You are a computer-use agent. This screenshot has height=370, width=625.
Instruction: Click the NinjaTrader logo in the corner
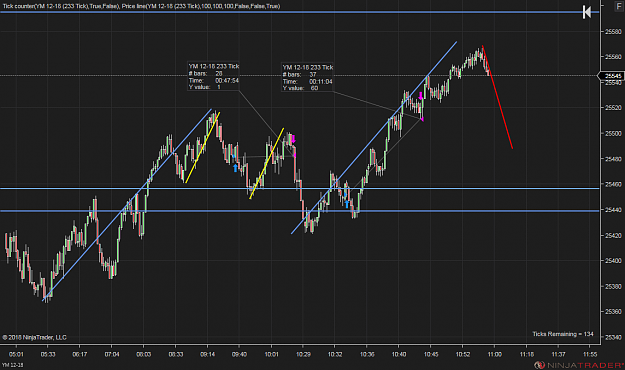579,365
